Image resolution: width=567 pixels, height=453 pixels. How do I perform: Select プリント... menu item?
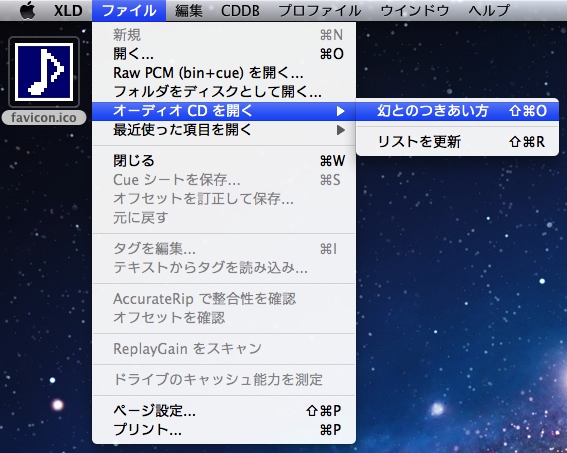click(224, 430)
